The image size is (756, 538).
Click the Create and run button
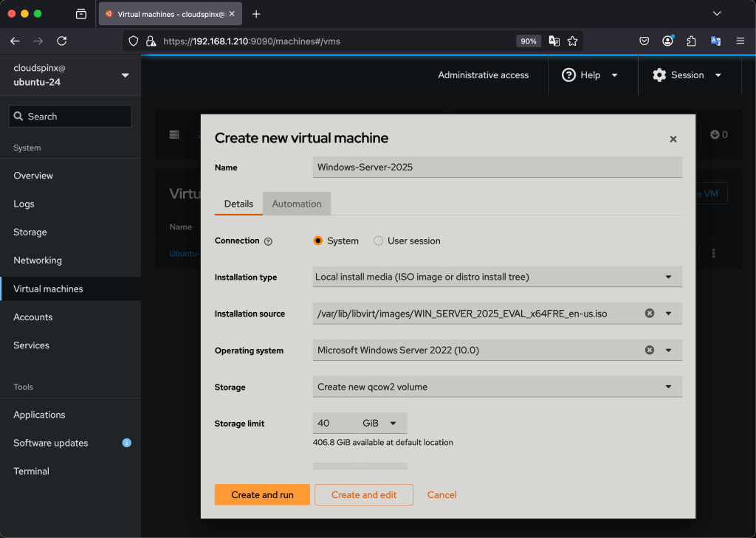(x=262, y=494)
